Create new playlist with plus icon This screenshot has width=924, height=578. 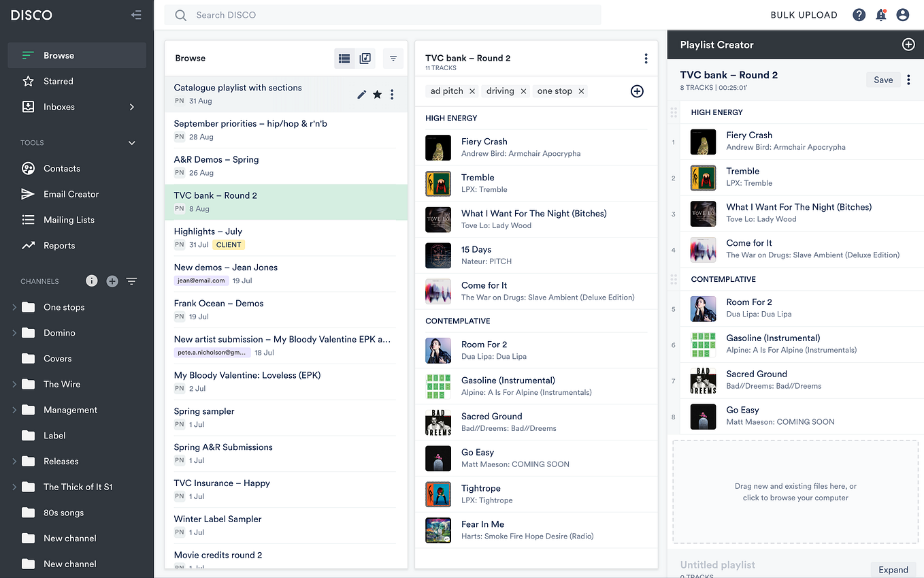pos(908,45)
